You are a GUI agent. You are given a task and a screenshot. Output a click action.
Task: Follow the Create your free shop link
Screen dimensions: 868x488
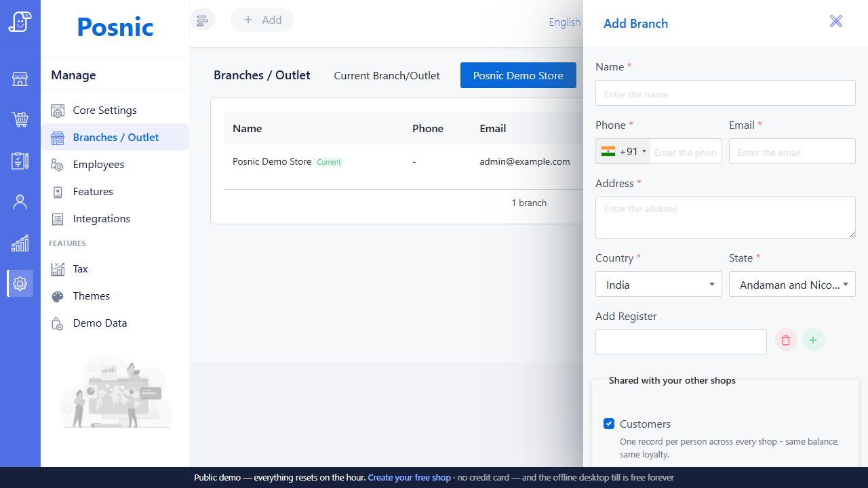pos(409,477)
